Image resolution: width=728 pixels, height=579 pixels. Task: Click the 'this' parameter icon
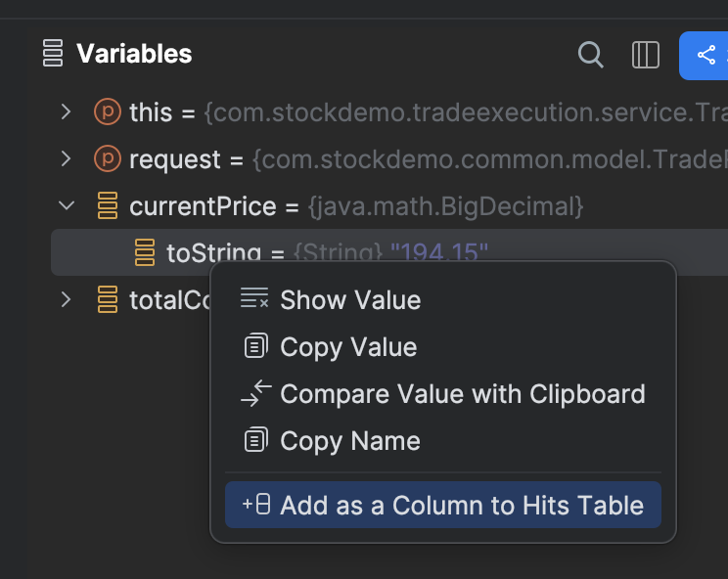(x=107, y=111)
